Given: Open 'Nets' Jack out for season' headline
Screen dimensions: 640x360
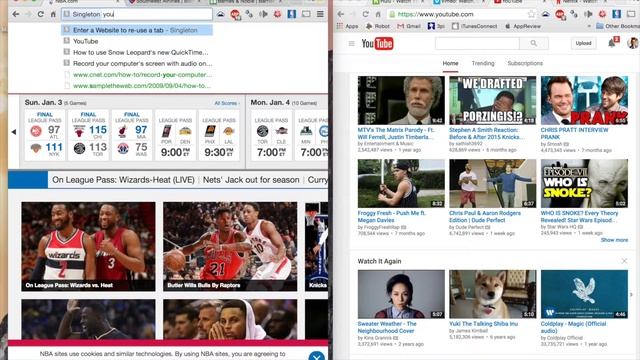Looking at the screenshot, I should pos(251,180).
